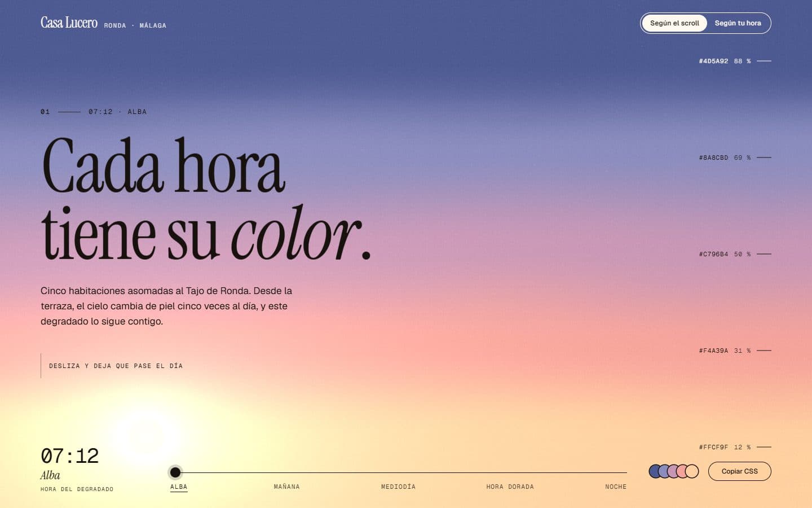Select the #C796B4 50 % gradient stop
812x508 pixels.
735,254
